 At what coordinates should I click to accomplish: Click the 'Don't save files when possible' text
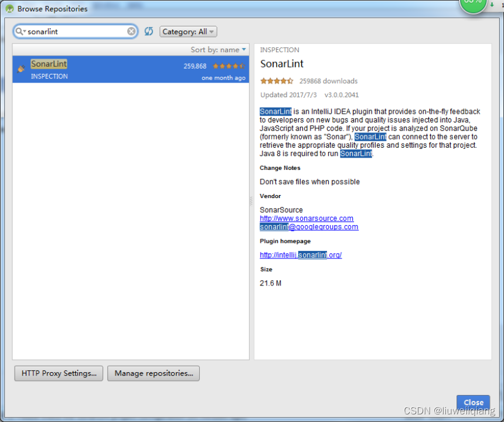coord(309,182)
